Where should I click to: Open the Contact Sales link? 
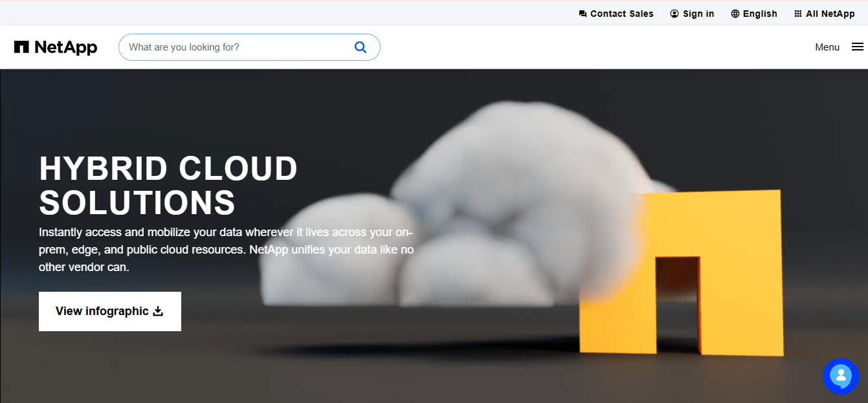point(621,14)
